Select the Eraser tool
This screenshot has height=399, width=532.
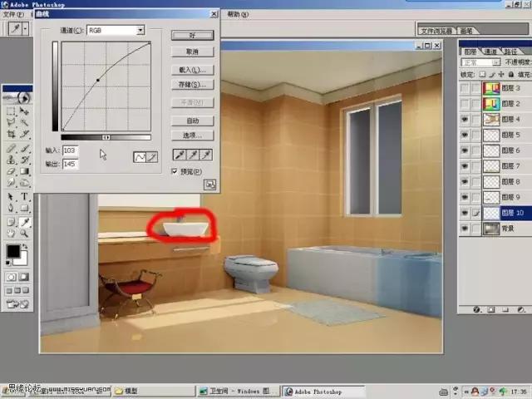click(11, 171)
